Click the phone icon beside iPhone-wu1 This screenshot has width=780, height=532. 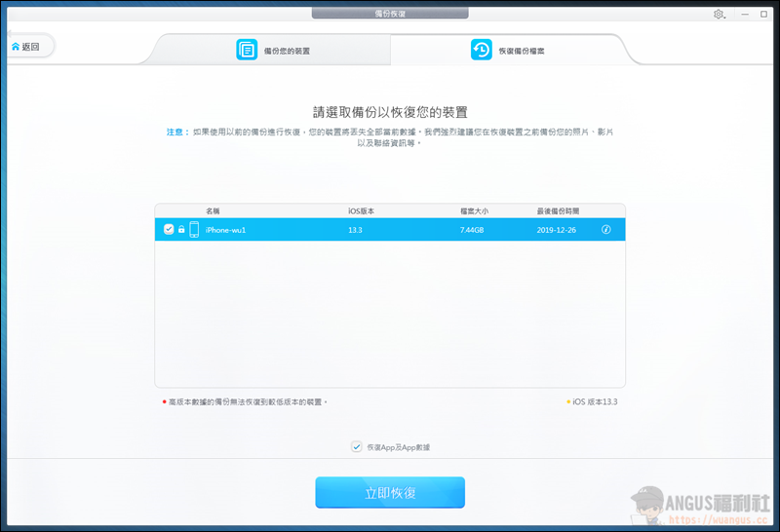pyautogui.click(x=194, y=229)
